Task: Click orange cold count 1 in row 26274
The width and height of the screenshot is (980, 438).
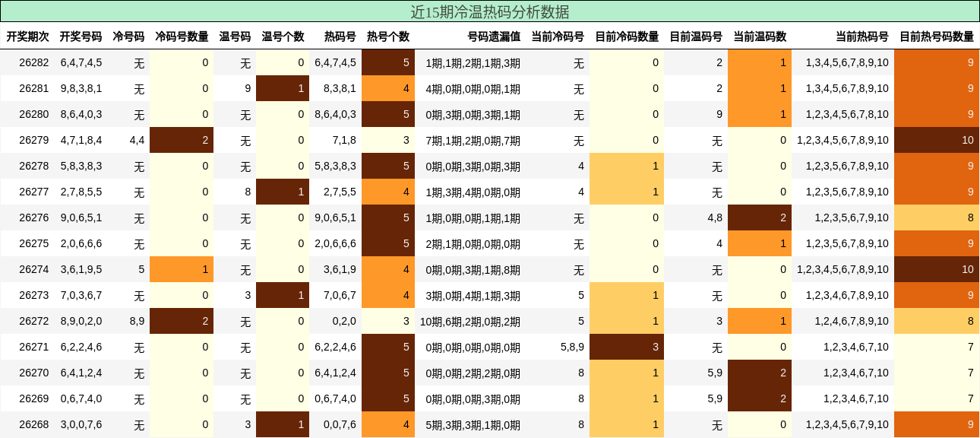Action: point(182,269)
